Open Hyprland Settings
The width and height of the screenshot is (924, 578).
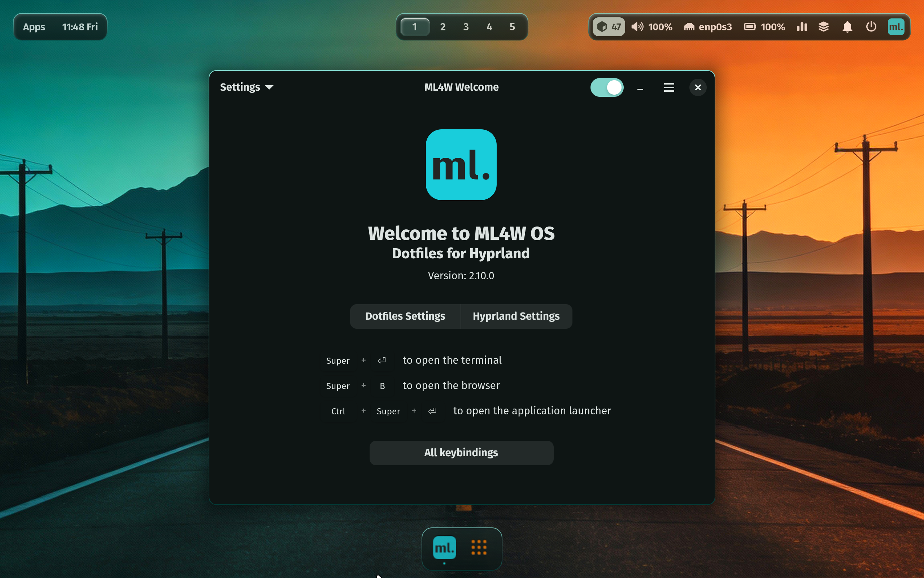click(x=516, y=316)
